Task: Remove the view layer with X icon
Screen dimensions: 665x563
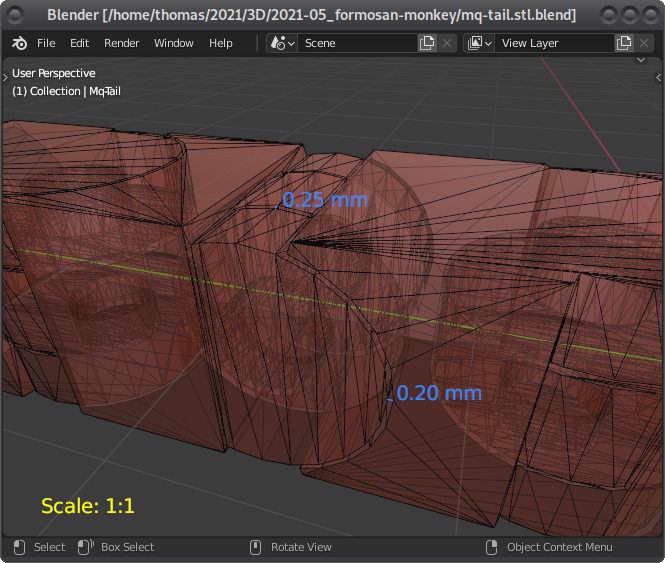Action: click(645, 43)
